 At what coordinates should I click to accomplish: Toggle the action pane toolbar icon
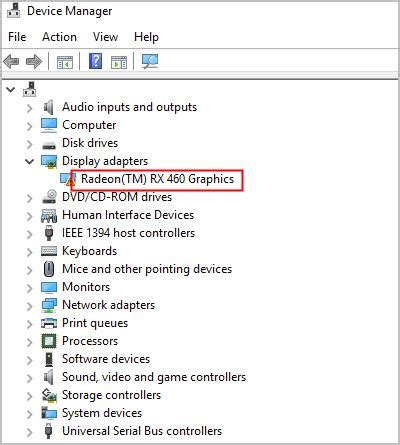119,62
